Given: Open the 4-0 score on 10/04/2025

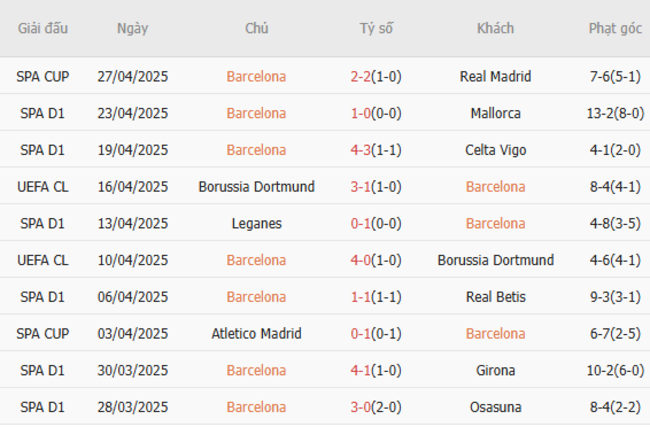Looking at the screenshot, I should coord(362,260).
